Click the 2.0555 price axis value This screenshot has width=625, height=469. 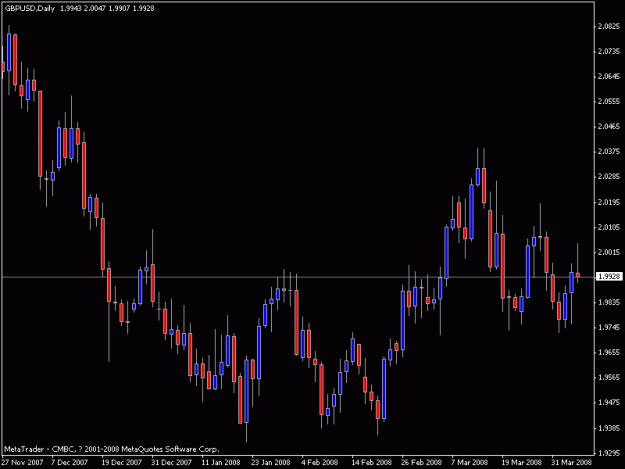point(609,101)
